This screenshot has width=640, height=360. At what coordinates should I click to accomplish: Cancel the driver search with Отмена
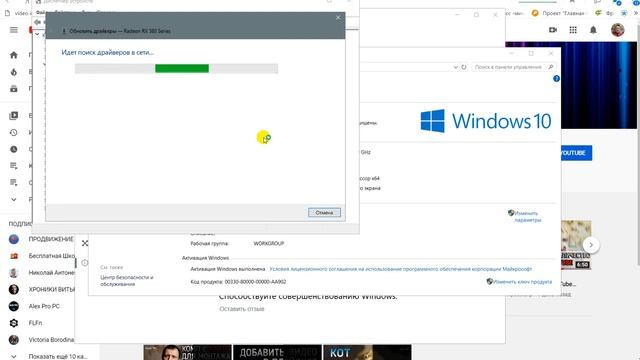click(x=324, y=213)
